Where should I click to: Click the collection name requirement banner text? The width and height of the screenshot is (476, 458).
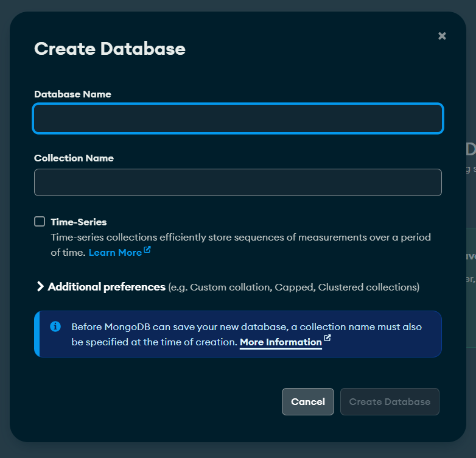246,327
